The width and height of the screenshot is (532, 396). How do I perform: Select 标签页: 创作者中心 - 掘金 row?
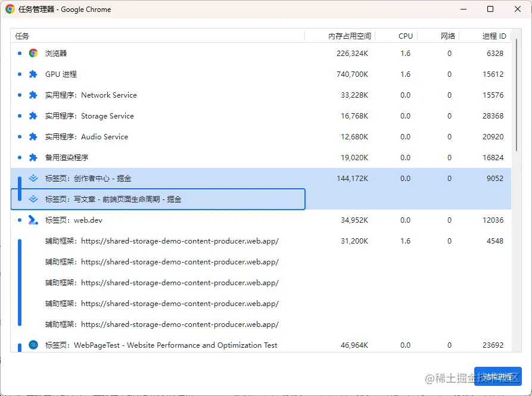[260, 178]
